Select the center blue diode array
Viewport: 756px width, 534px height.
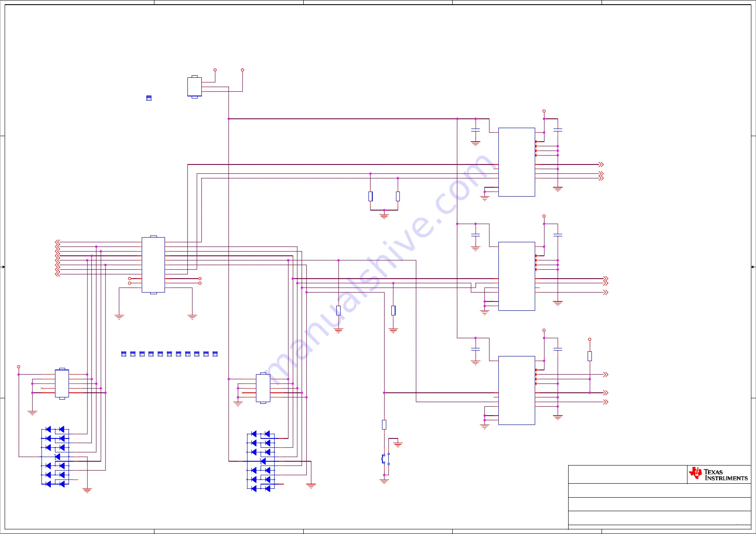click(261, 461)
